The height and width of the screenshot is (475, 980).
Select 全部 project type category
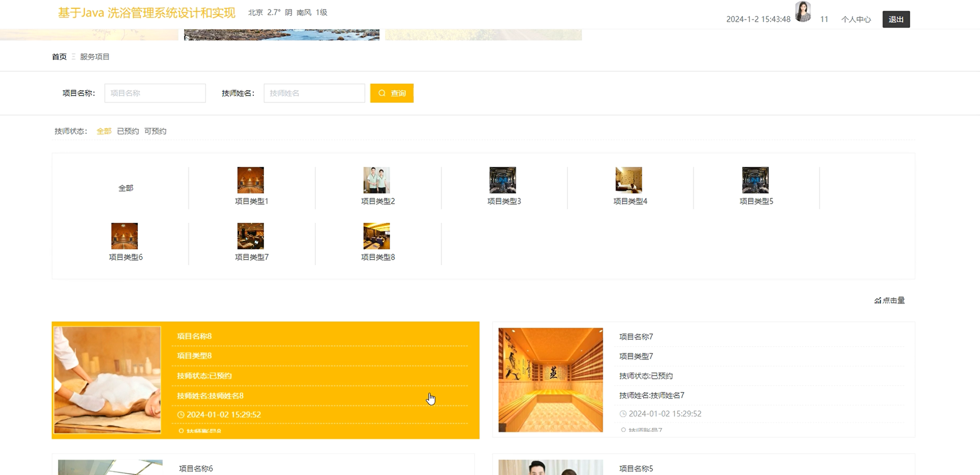click(125, 188)
